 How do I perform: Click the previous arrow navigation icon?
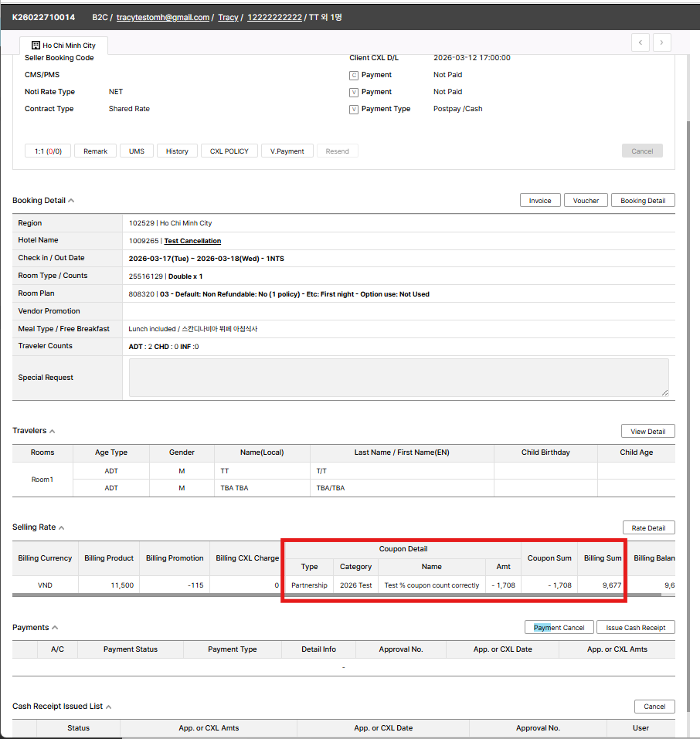(x=640, y=42)
